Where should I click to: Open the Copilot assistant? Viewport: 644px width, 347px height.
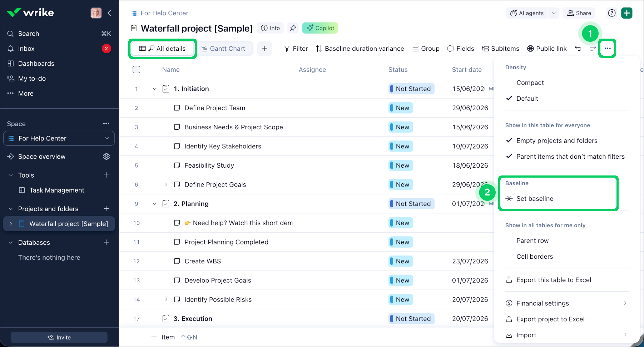pos(320,28)
